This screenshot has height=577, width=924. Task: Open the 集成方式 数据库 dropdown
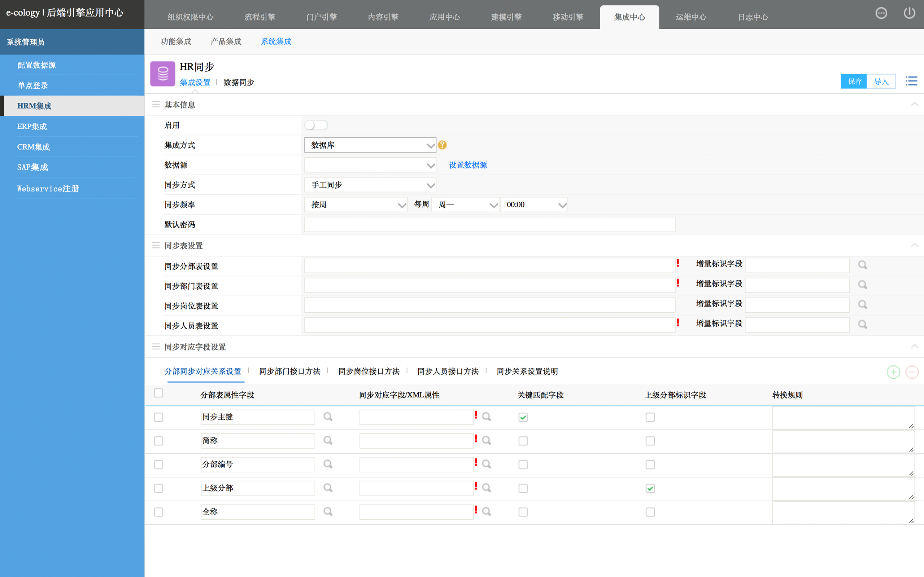pyautogui.click(x=370, y=145)
